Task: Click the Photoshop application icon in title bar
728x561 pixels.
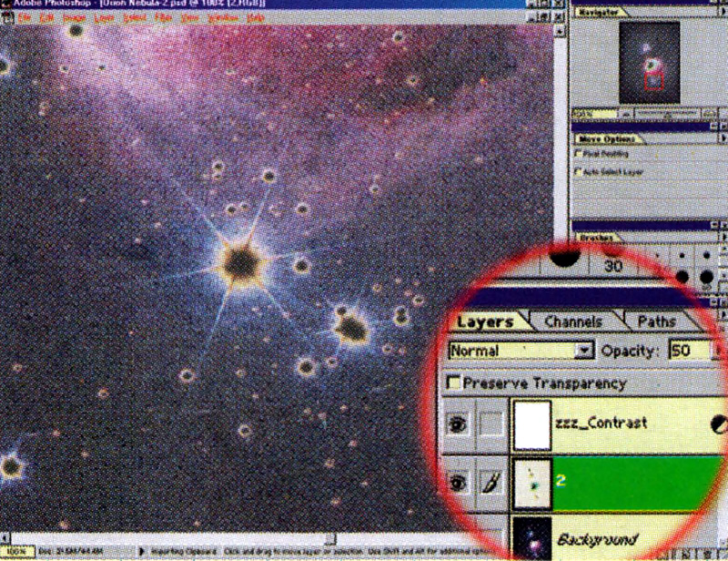Action: click(x=5, y=4)
